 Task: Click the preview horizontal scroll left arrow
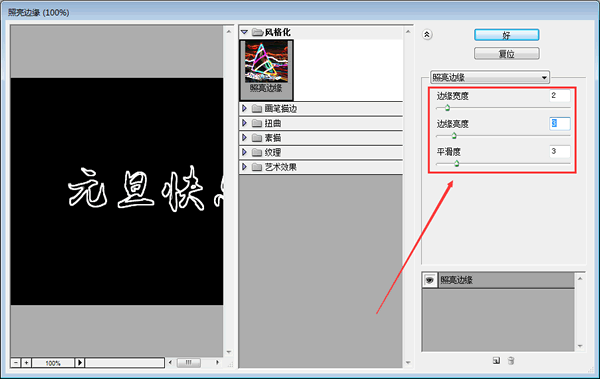pyautogui.click(x=170, y=362)
